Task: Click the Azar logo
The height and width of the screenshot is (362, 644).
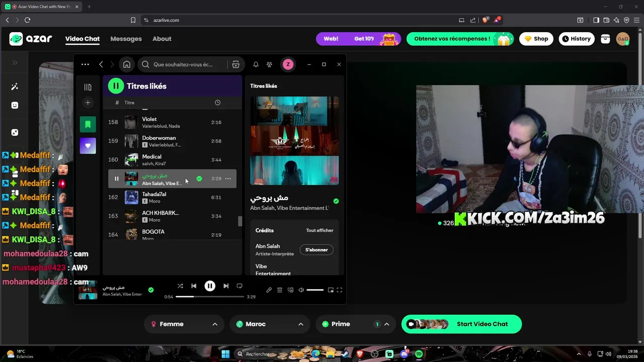Action: pos(31,39)
